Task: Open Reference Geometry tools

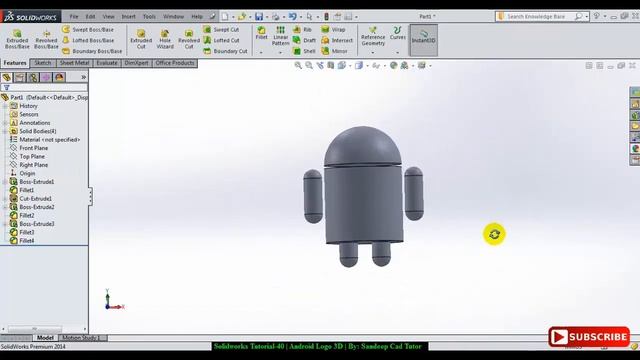Action: [373, 36]
